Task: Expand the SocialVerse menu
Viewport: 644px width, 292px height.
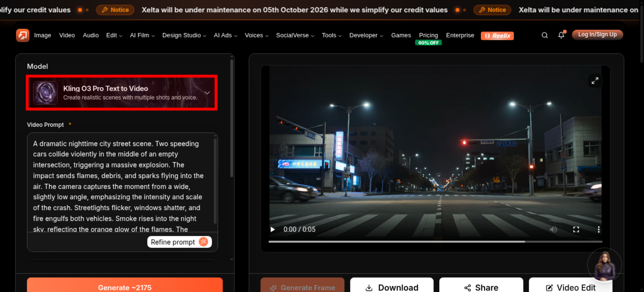Action: click(x=295, y=35)
